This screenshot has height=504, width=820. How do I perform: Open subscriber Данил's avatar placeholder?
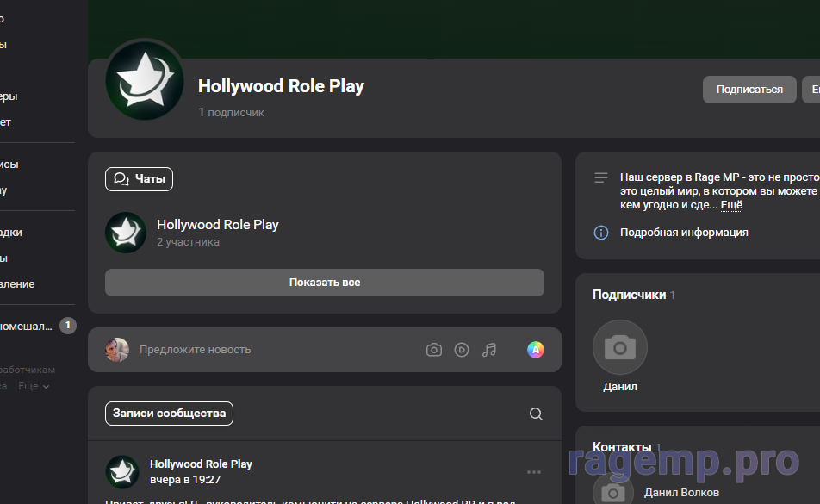[619, 347]
